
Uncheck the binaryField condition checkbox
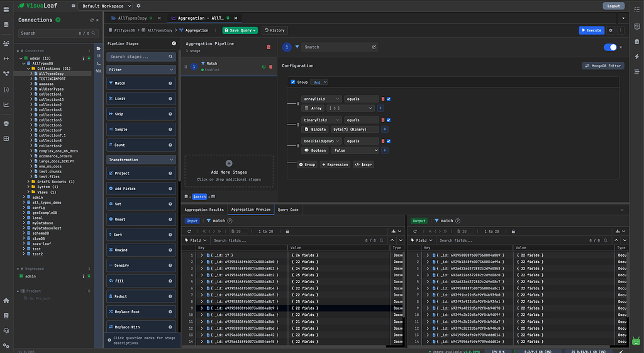[x=389, y=120]
